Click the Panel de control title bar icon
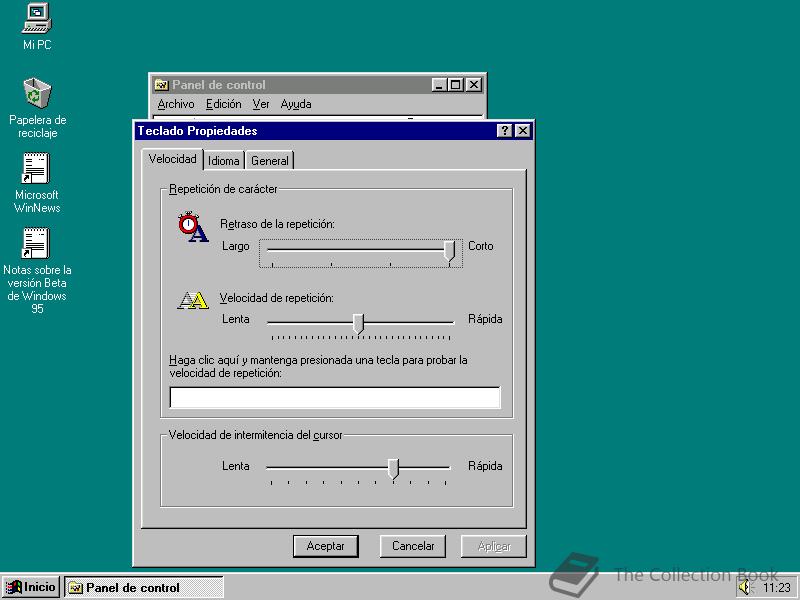This screenshot has height=600, width=800. click(x=161, y=85)
